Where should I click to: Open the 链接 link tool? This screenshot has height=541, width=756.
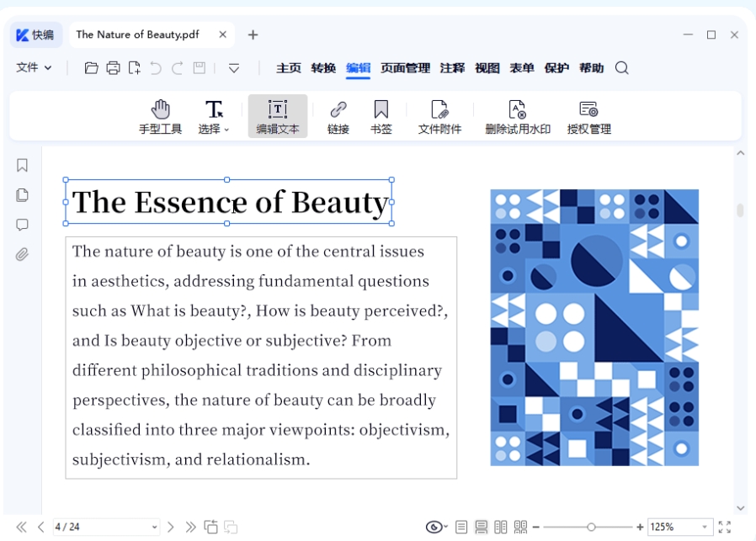(x=337, y=115)
